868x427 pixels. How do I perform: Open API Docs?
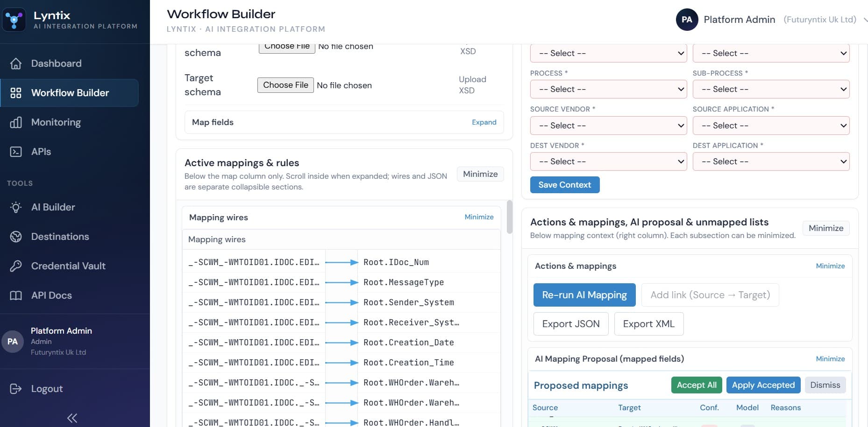click(x=69, y=295)
